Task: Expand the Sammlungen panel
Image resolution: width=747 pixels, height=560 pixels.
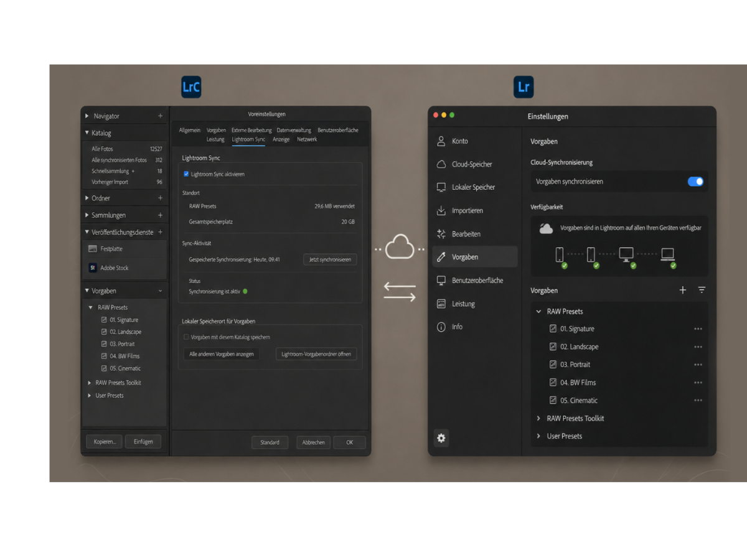Action: click(x=87, y=215)
